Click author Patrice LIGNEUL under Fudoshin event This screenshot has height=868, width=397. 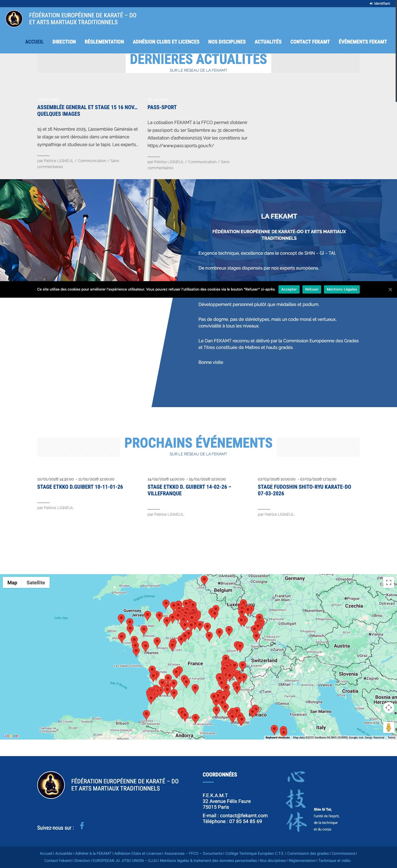click(x=279, y=514)
